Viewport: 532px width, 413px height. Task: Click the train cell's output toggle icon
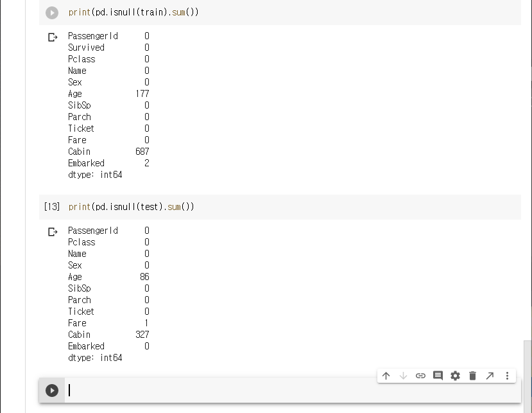pos(53,38)
